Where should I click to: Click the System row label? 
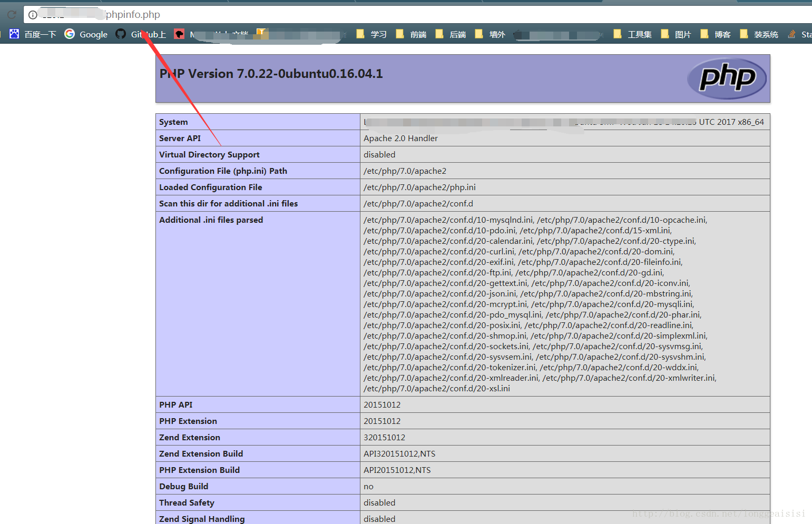(x=173, y=122)
